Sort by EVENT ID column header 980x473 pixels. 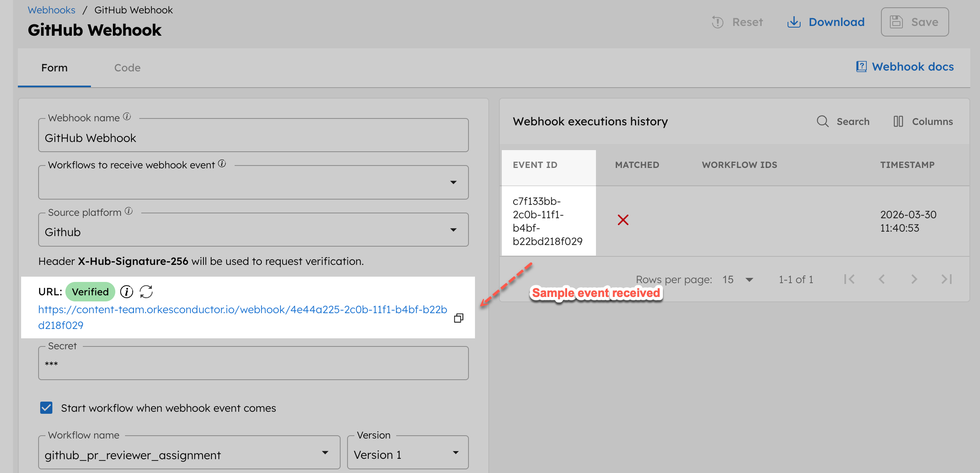[535, 165]
